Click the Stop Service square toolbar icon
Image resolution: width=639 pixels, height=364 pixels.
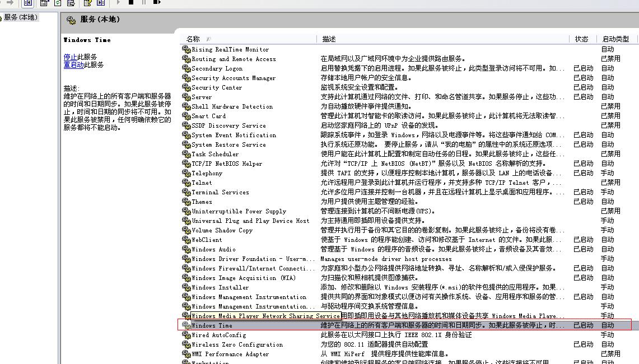131,2
